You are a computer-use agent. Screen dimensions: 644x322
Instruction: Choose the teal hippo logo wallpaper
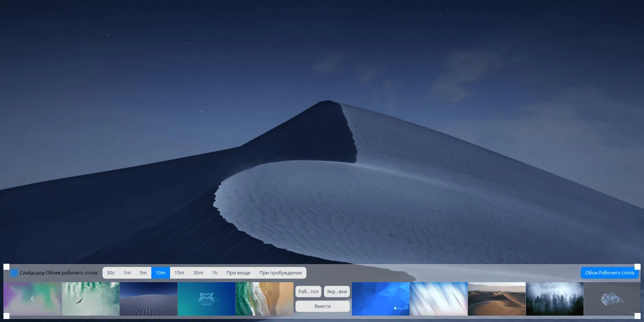[x=207, y=298]
